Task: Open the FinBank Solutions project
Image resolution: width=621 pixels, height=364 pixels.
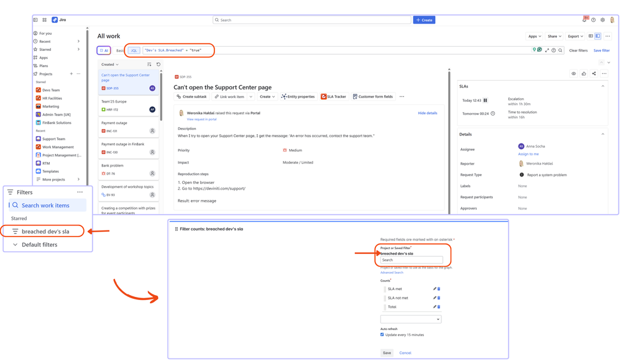Action: click(57, 122)
